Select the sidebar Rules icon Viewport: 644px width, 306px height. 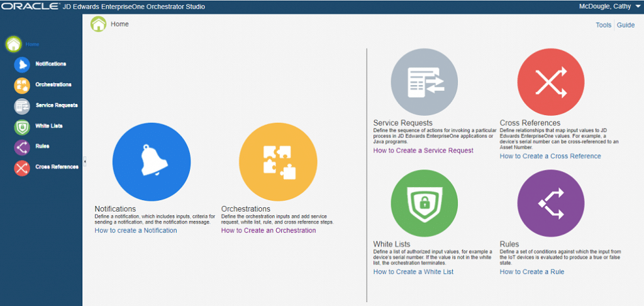(22, 147)
